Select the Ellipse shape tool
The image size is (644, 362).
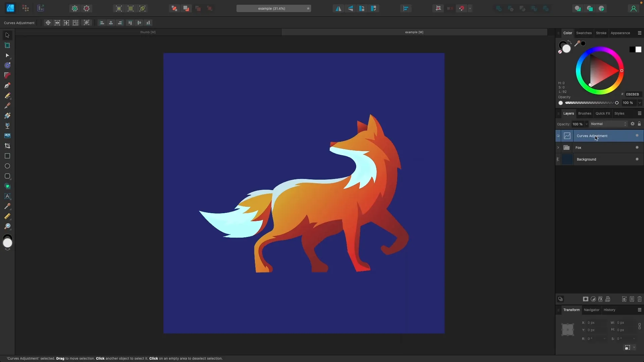[7, 166]
